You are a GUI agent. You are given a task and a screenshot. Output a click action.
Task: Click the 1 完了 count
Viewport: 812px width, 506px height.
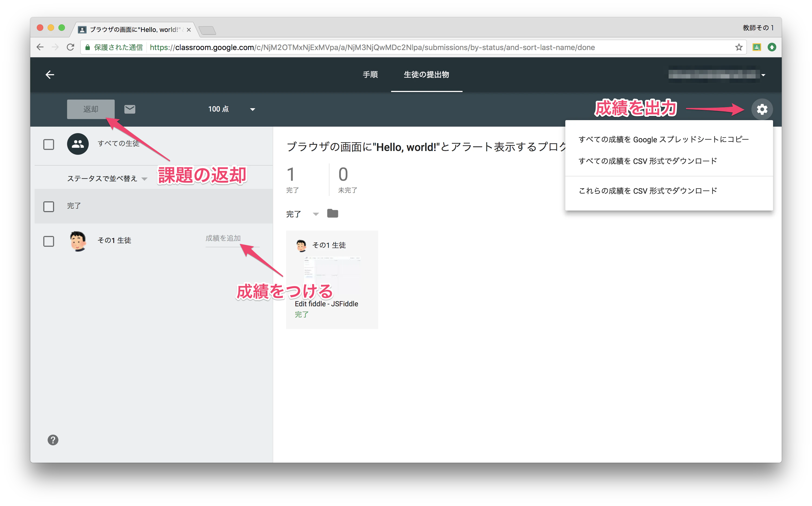tap(292, 179)
